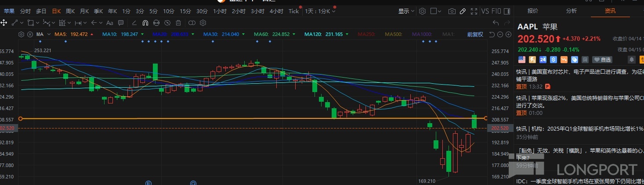This screenshot has width=644, height=185.
Task: Open the 报价 quote tab
Action: pyautogui.click(x=533, y=11)
